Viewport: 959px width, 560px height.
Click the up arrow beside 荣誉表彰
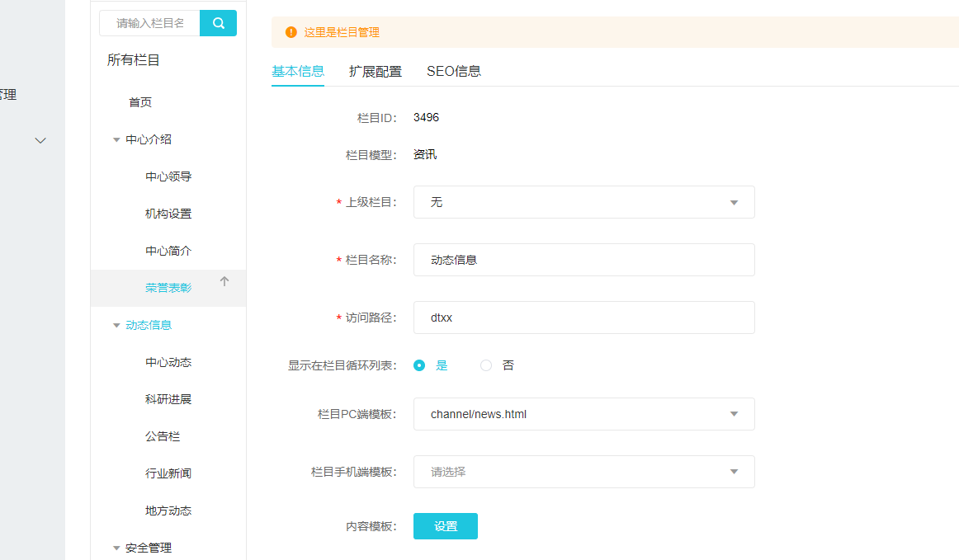pyautogui.click(x=224, y=281)
